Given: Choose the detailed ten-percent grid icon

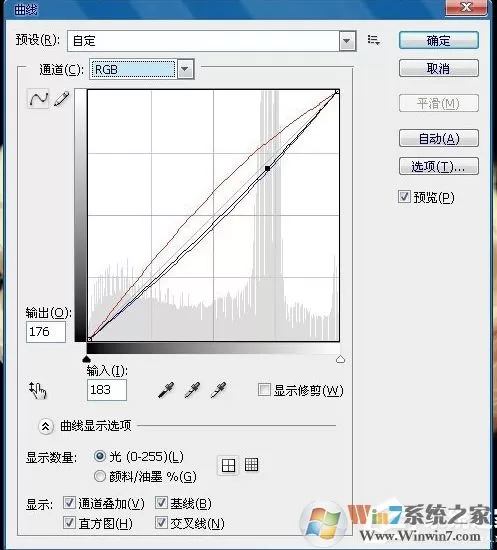Looking at the screenshot, I should [x=251, y=464].
